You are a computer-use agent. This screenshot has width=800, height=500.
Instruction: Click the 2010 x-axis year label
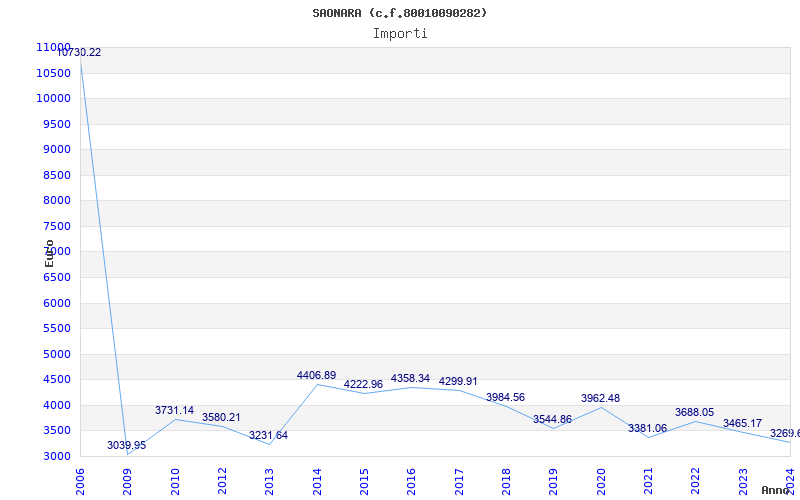[175, 482]
